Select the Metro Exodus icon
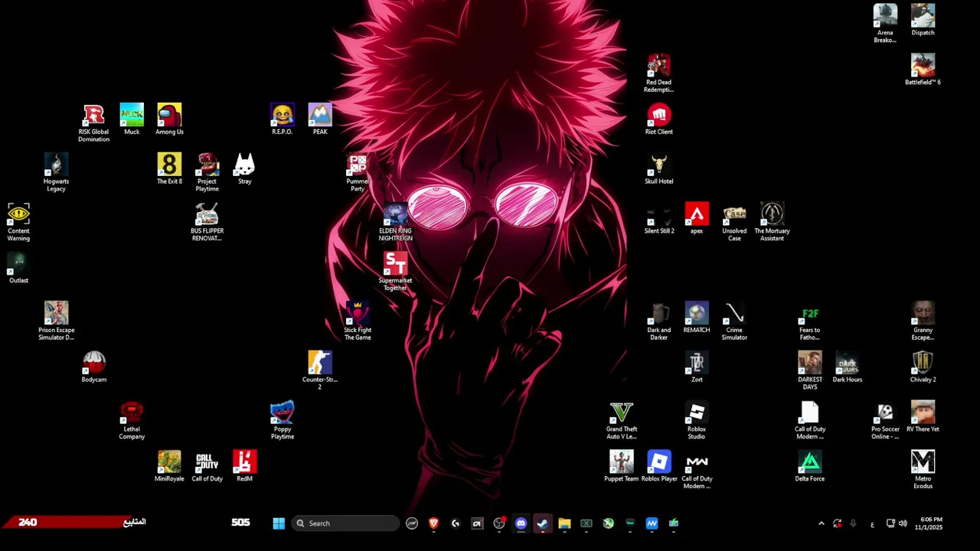Image resolution: width=980 pixels, height=551 pixels. (923, 470)
